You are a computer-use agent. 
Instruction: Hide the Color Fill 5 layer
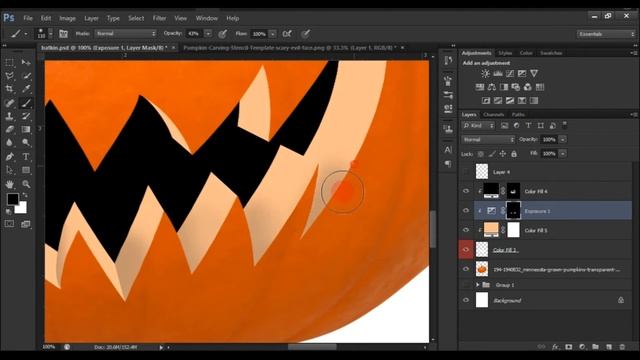[x=466, y=230]
